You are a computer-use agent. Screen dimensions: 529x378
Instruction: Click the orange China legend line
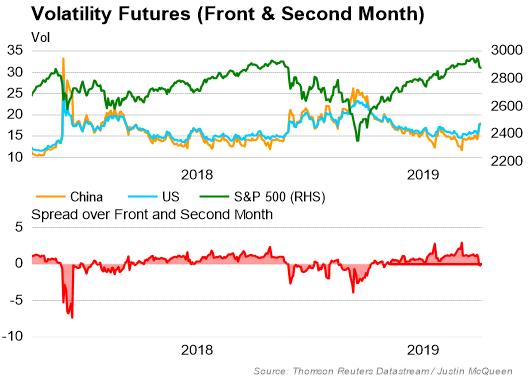point(50,196)
